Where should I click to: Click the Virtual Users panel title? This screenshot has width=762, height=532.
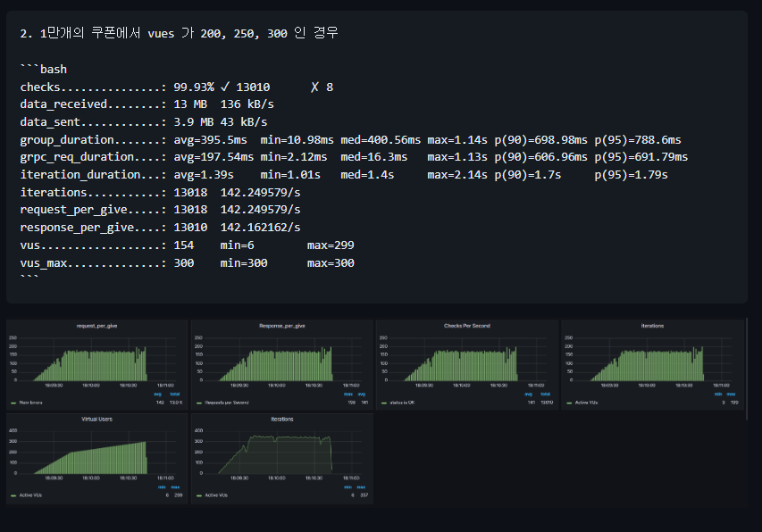click(x=96, y=419)
